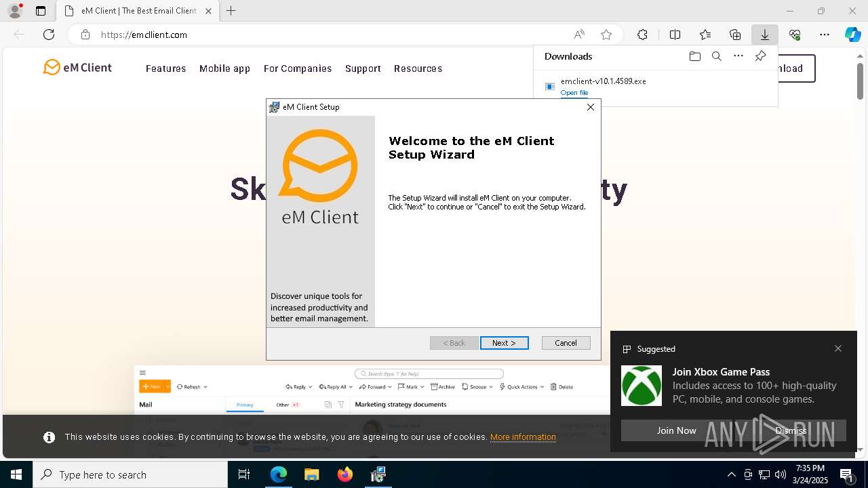Switch to Microsoft Edge in the taskbar
The width and height of the screenshot is (868, 488).
(279, 474)
